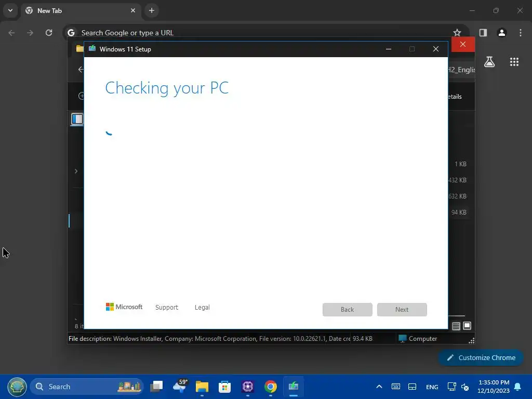Show hidden tray icons chevron
532x399 pixels.
pyautogui.click(x=379, y=387)
